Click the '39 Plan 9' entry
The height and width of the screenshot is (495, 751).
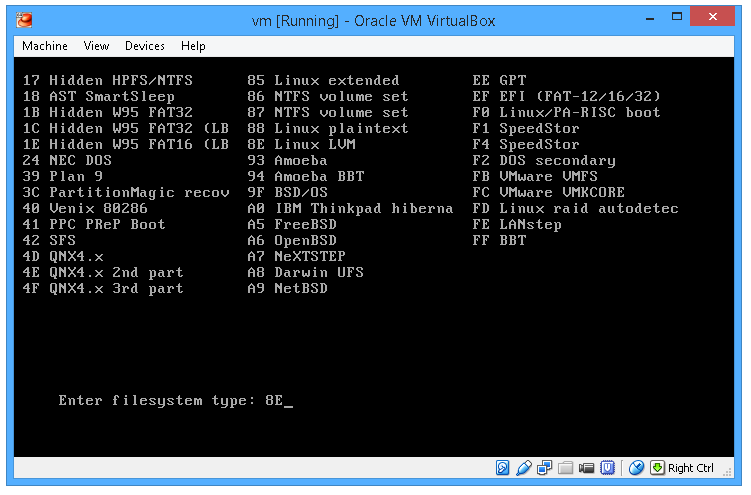[63, 176]
